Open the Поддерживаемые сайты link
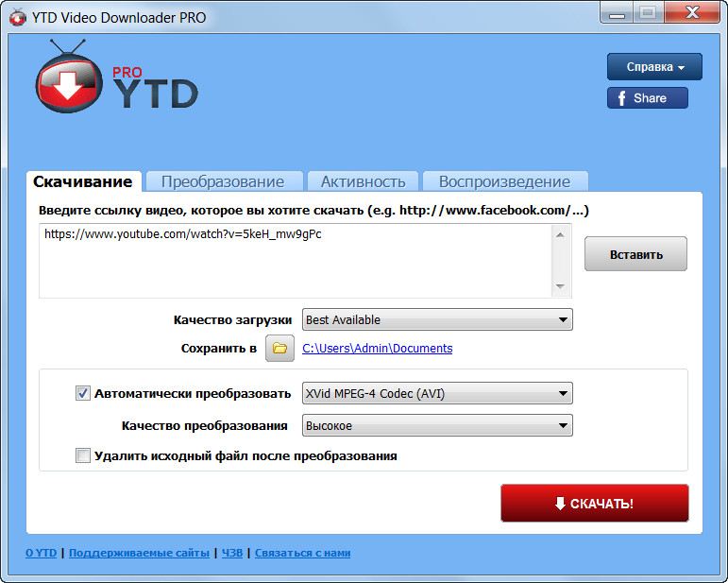 [139, 553]
